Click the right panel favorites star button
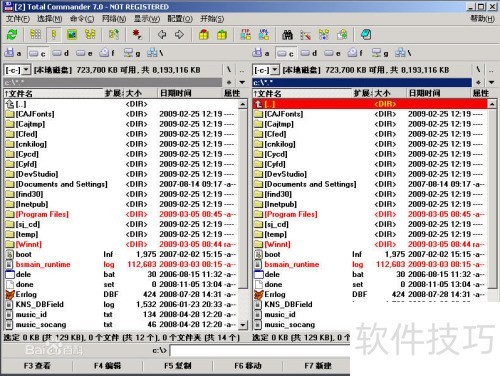Image resolution: width=500 pixels, height=376 pixels. (478, 82)
